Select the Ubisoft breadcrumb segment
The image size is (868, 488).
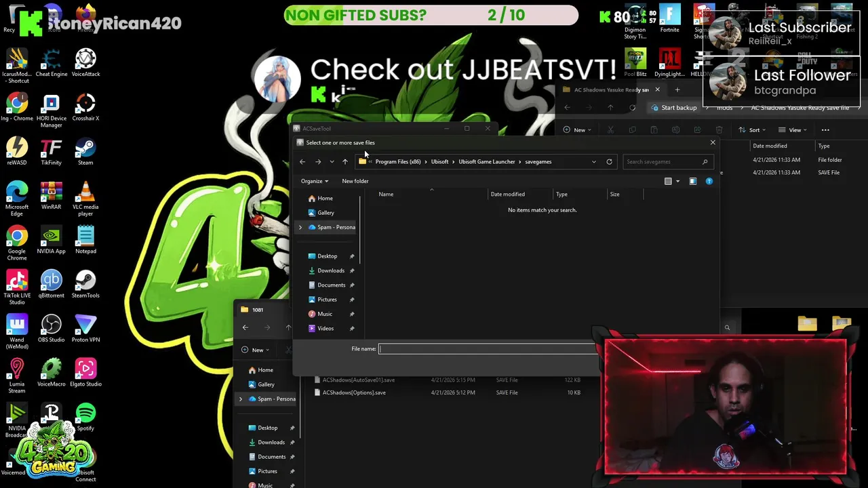(x=439, y=161)
